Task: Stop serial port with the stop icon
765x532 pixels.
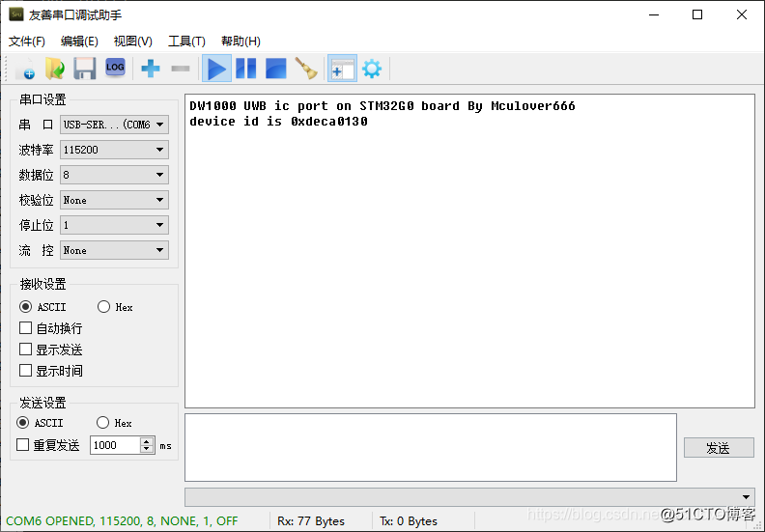Action: click(276, 69)
